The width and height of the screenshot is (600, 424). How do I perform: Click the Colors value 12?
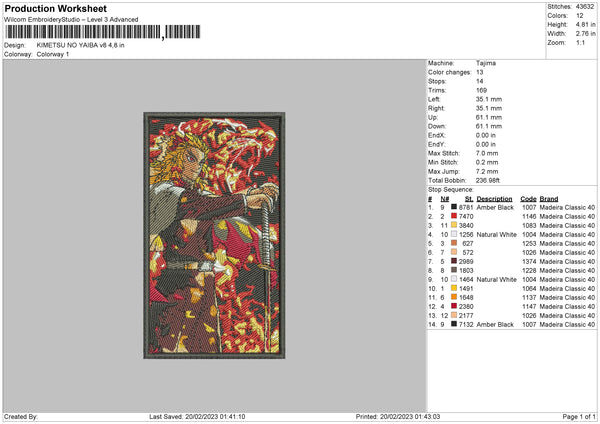pyautogui.click(x=580, y=16)
